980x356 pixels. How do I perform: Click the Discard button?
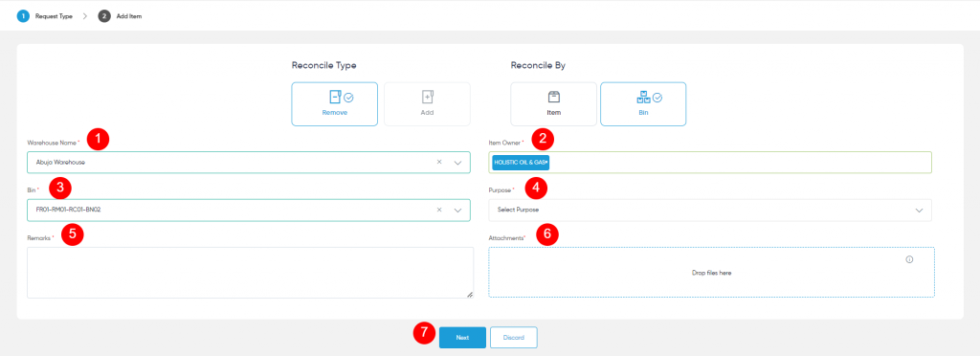pyautogui.click(x=514, y=337)
